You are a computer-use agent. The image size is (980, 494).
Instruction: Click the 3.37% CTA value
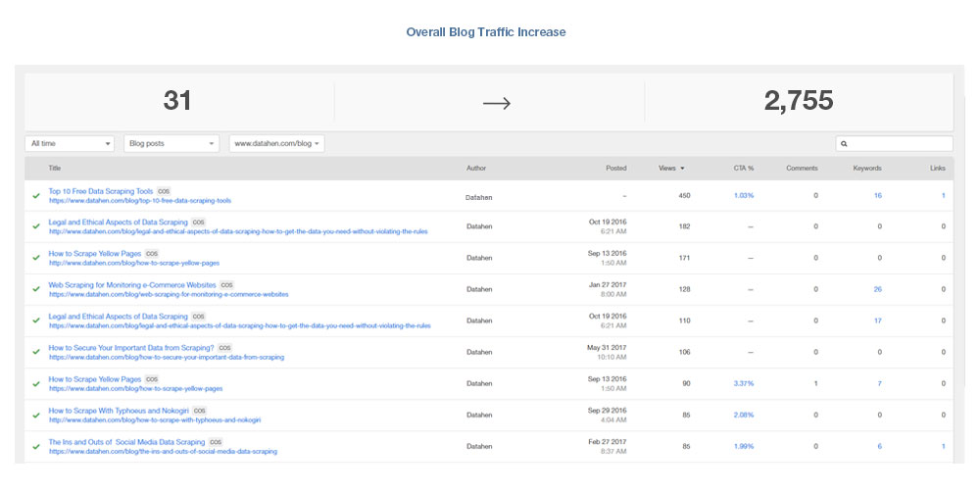[744, 383]
